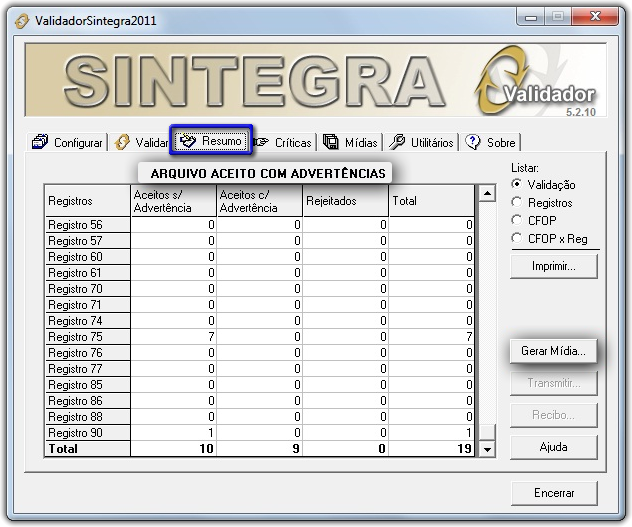This screenshot has width=632, height=527.
Task: Show the Sobre tab
Action: 491,142
